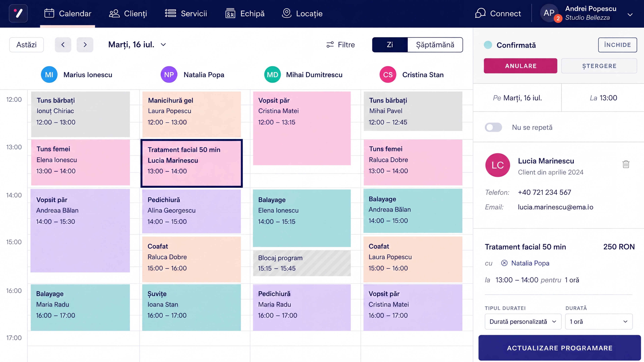Open the Servicii menu tab

(x=186, y=13)
